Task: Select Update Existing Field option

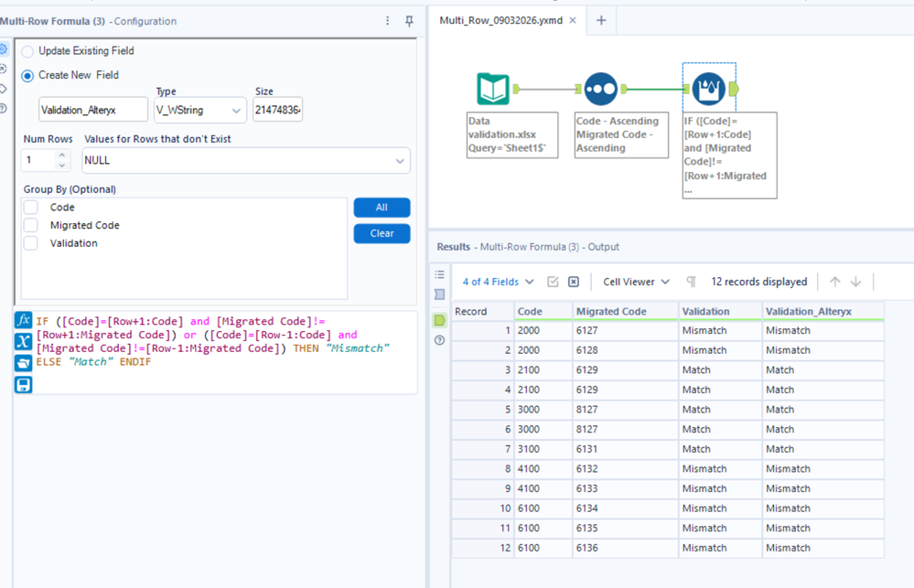Action: pyautogui.click(x=27, y=51)
